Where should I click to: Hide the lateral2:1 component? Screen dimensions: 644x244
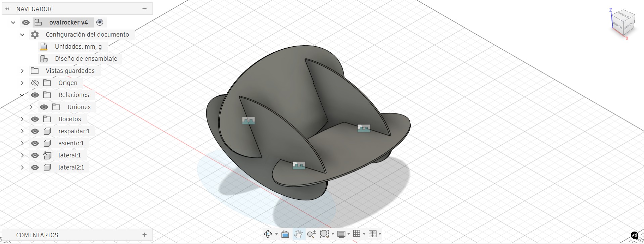(x=35, y=167)
